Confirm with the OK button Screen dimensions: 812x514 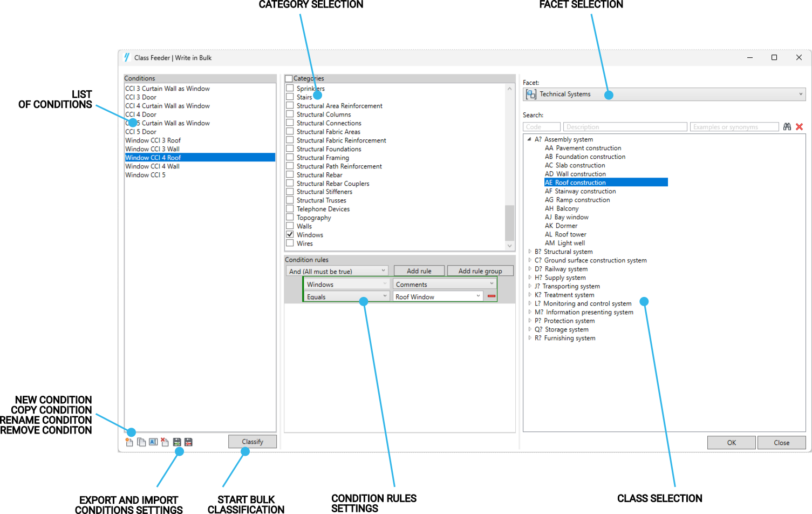tap(732, 443)
